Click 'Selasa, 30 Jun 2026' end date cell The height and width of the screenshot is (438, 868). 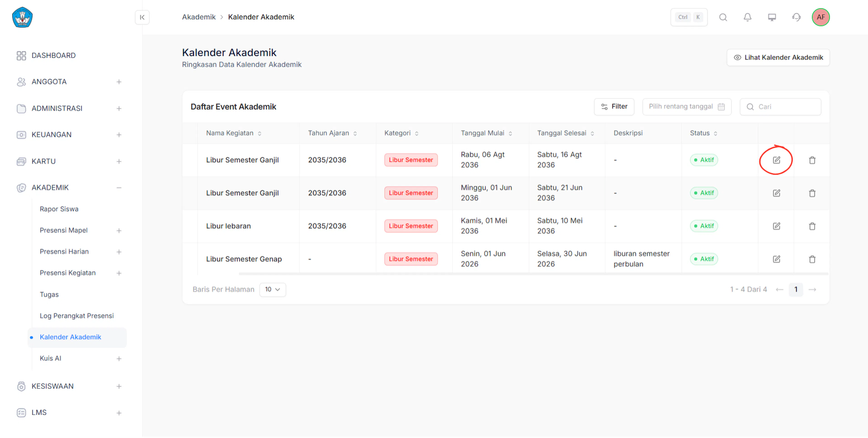(x=562, y=259)
